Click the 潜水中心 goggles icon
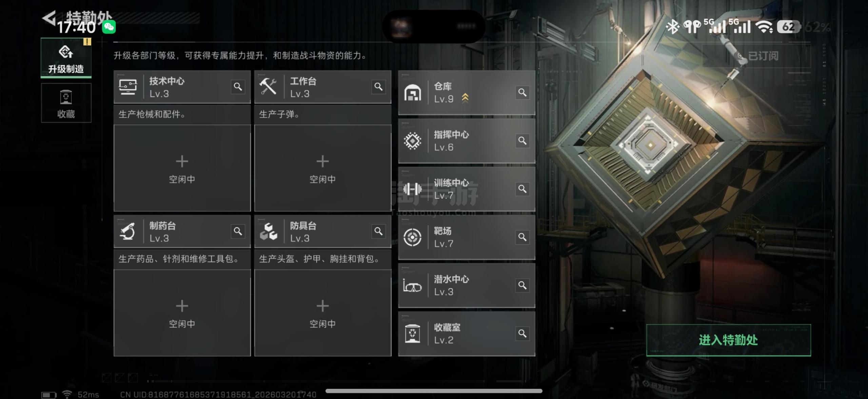This screenshot has height=399, width=868. click(x=412, y=286)
